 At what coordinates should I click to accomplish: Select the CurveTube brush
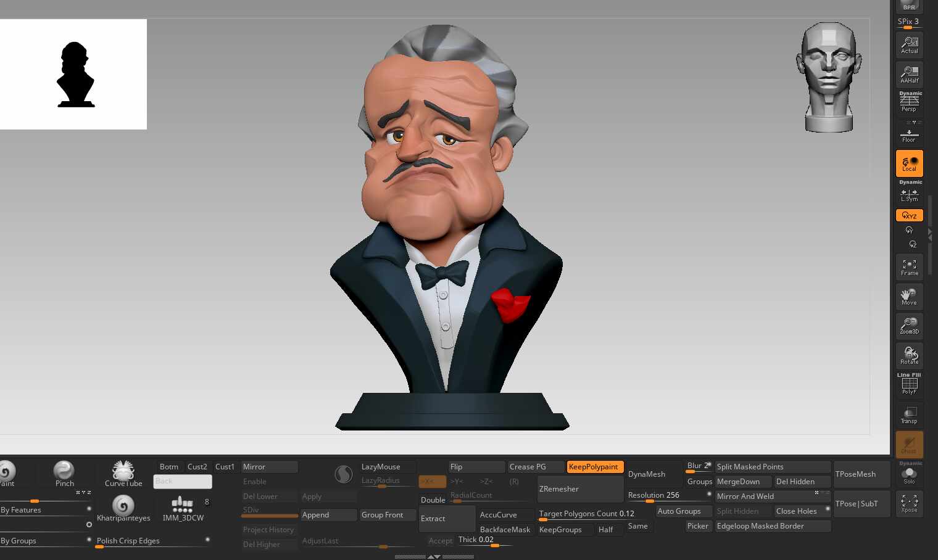click(123, 474)
